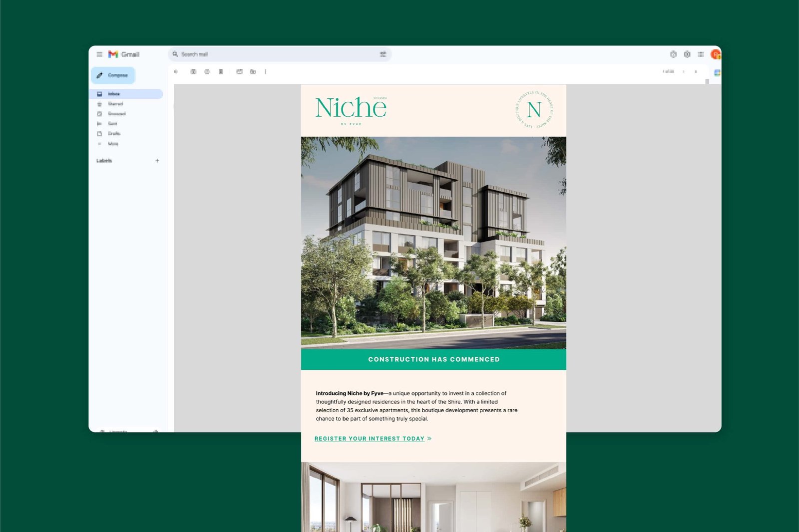Open the Google apps grid

pyautogui.click(x=701, y=54)
